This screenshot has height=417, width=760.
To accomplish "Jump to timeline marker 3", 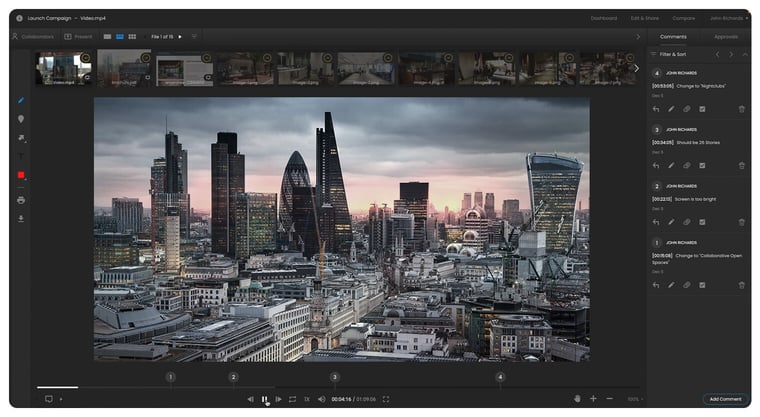I will click(x=334, y=377).
